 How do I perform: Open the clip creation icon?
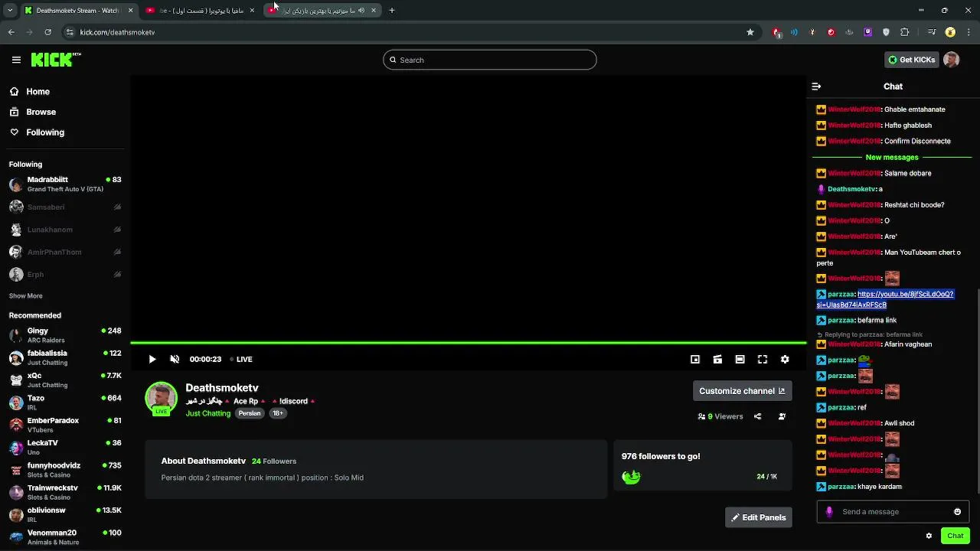717,359
